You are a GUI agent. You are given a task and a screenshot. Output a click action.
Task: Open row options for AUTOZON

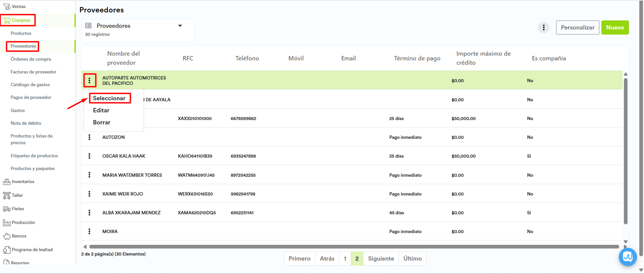pyautogui.click(x=89, y=137)
